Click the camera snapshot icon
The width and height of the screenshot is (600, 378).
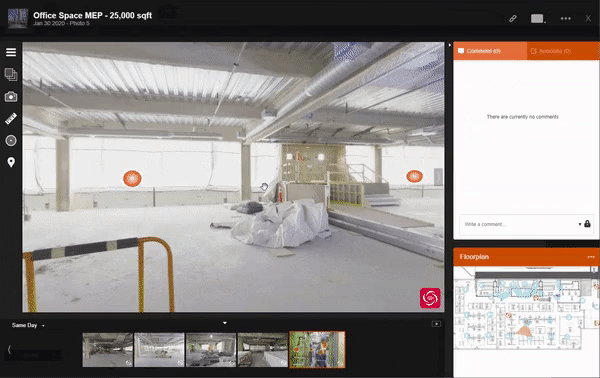click(x=11, y=97)
